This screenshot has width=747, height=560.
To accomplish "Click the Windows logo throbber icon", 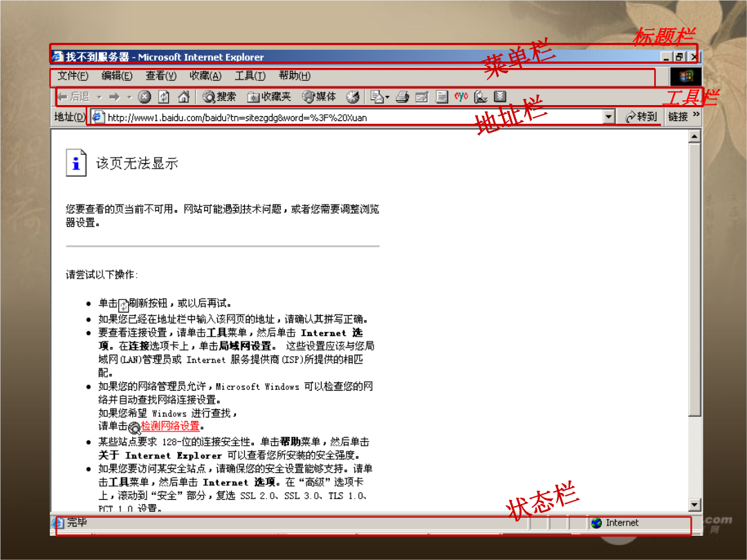I will (685, 76).
